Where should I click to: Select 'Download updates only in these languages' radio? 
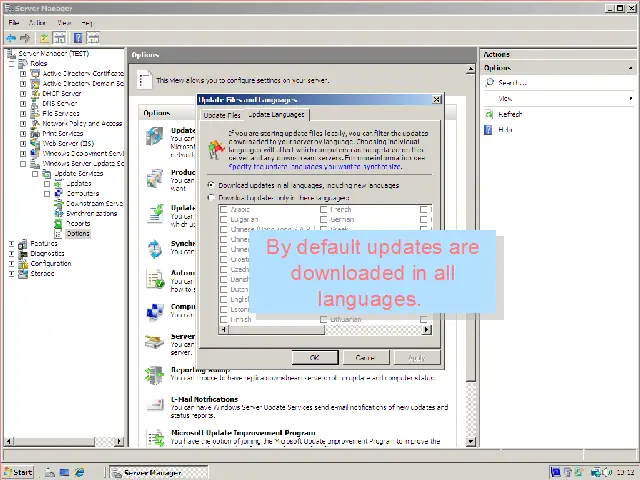(211, 198)
